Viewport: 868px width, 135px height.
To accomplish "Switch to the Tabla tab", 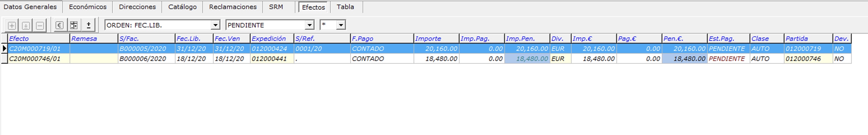I will [x=345, y=7].
